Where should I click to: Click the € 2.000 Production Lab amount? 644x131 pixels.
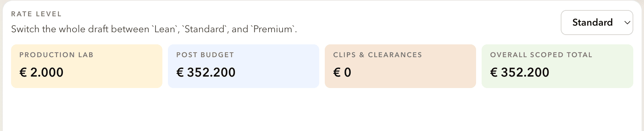point(41,72)
